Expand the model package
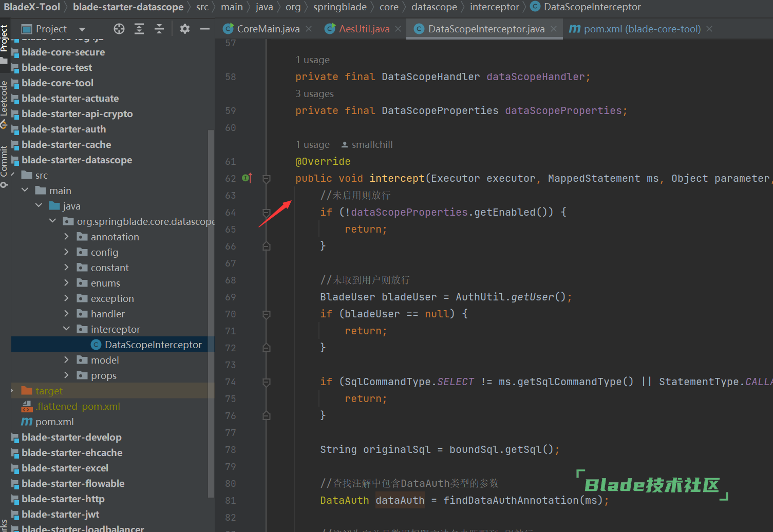The image size is (773, 532). (x=66, y=360)
